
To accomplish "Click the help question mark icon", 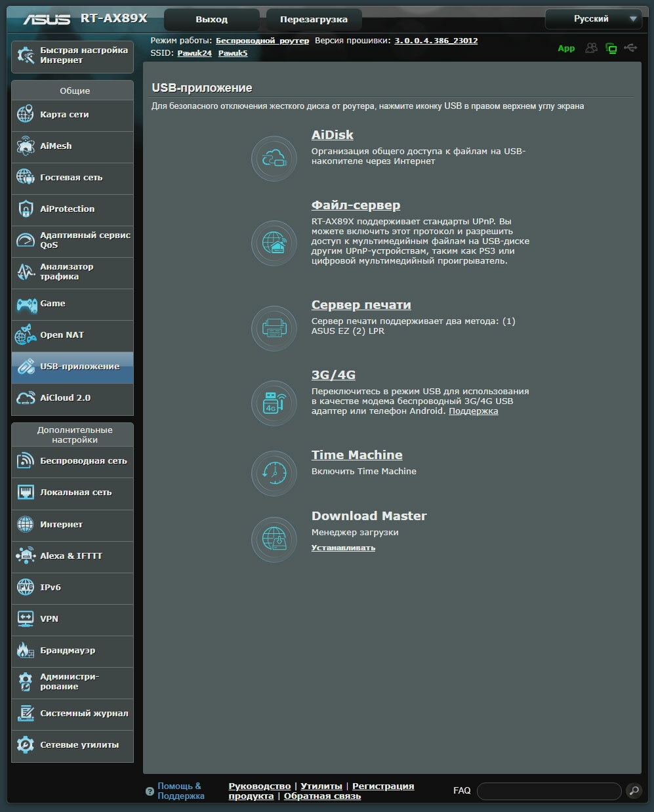I will (x=150, y=791).
